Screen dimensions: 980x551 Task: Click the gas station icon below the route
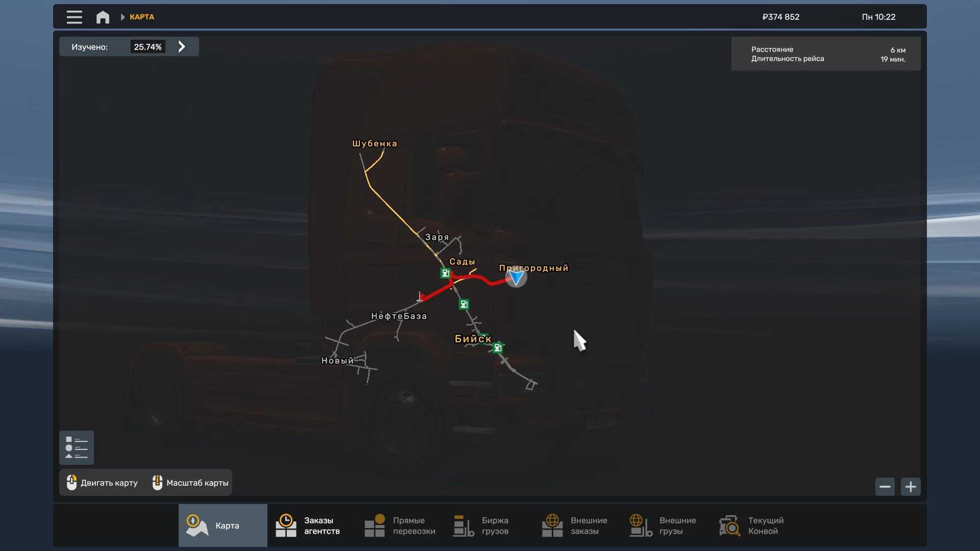[x=464, y=305]
